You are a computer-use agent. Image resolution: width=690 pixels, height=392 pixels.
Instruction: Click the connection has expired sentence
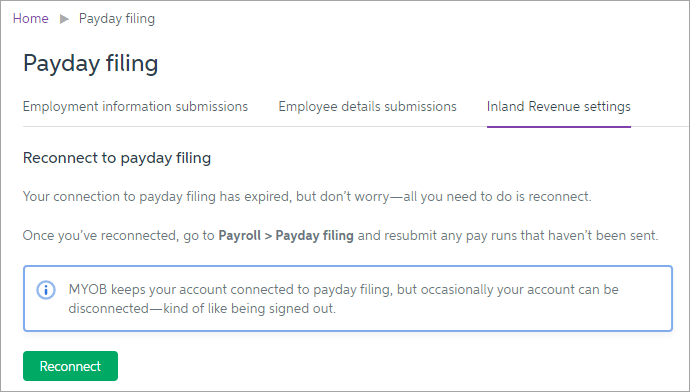(307, 197)
